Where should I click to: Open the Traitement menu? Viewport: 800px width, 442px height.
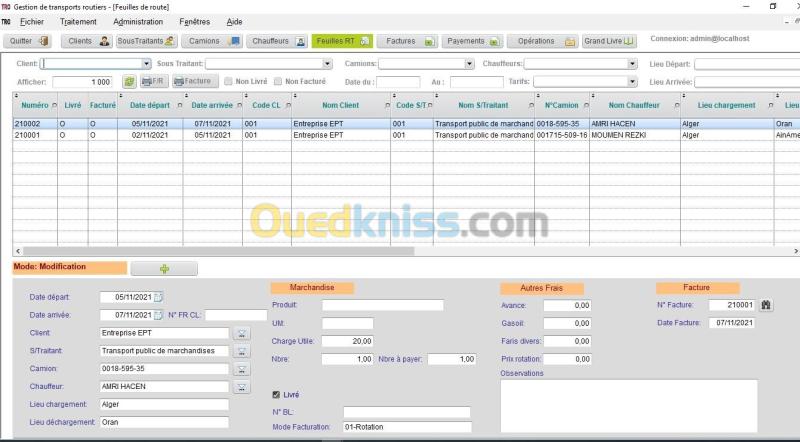coord(78,22)
